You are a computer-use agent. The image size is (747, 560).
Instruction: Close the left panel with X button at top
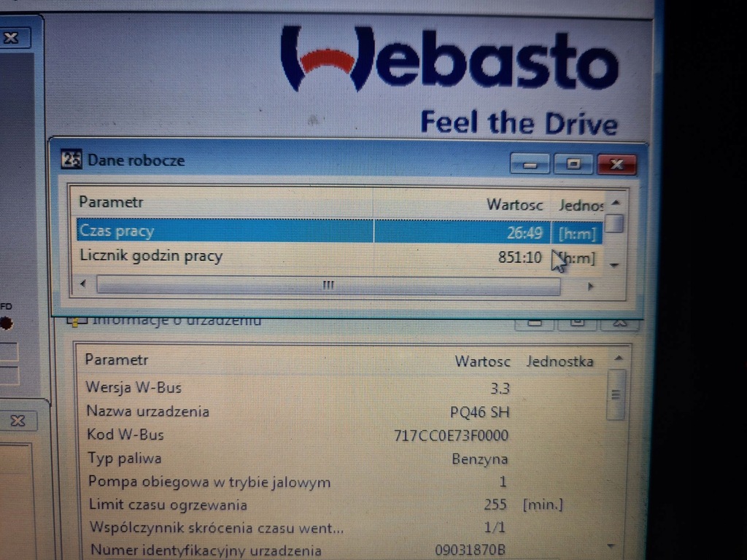[12, 38]
